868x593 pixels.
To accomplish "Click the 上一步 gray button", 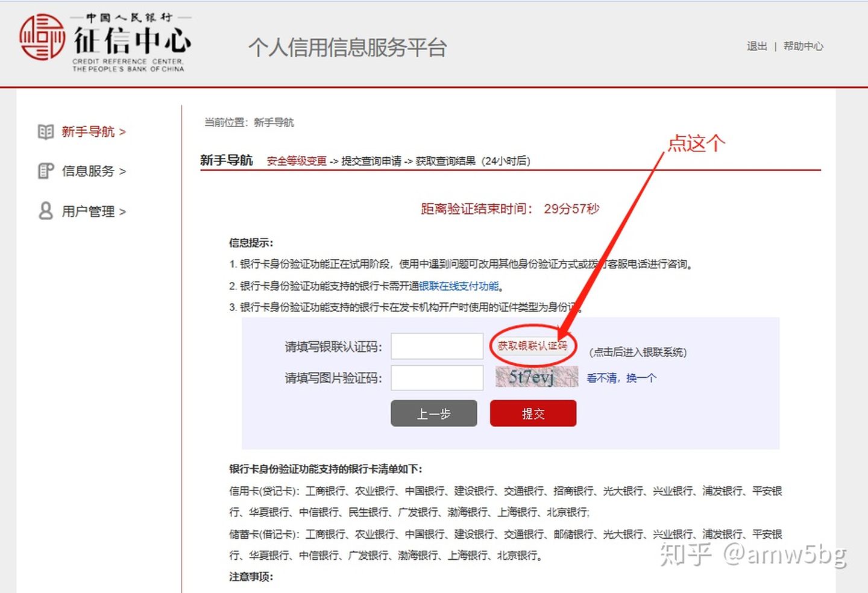I will tap(433, 413).
